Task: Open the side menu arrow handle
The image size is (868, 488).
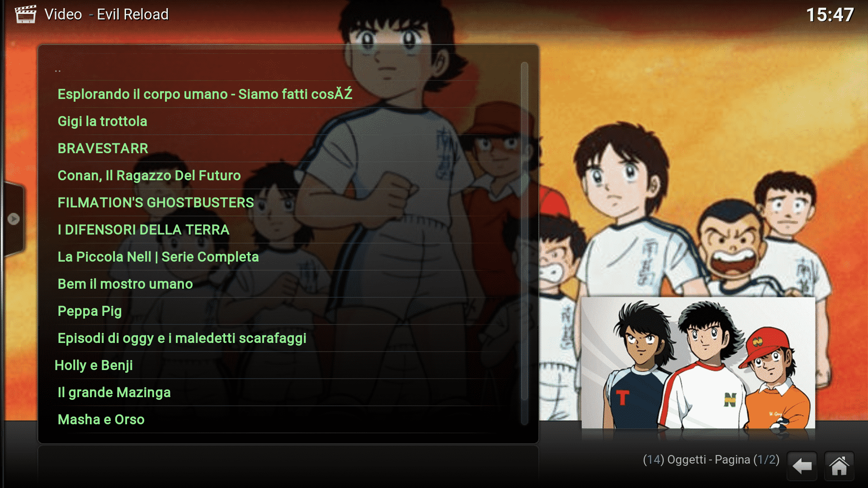Action: [x=14, y=219]
